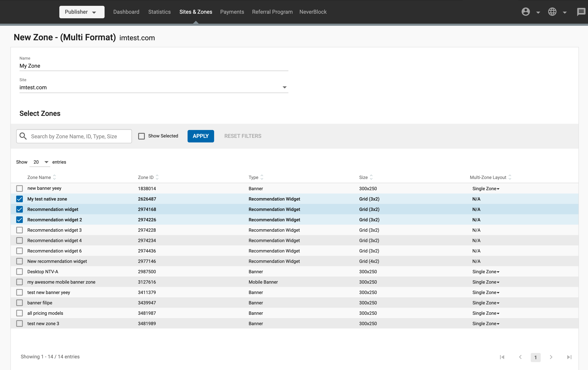The width and height of the screenshot is (588, 370).
Task: Open the Publisher role dropdown
Action: coord(82,12)
